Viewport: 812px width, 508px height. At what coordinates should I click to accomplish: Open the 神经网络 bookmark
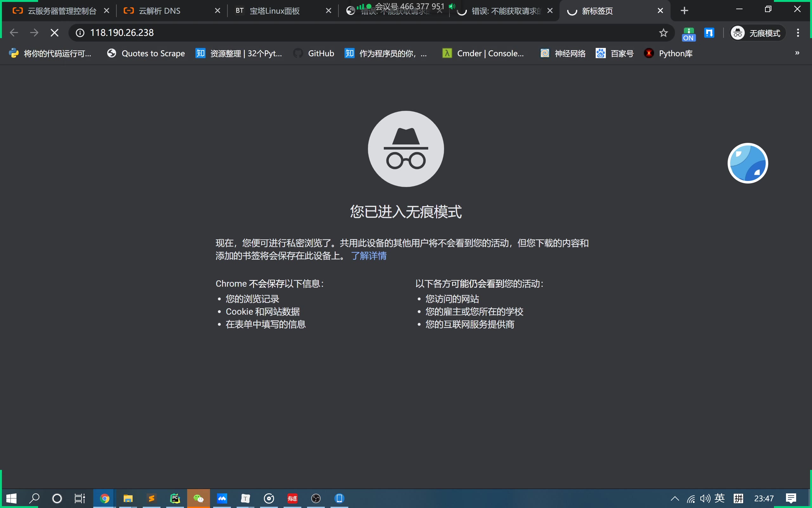[x=563, y=53]
